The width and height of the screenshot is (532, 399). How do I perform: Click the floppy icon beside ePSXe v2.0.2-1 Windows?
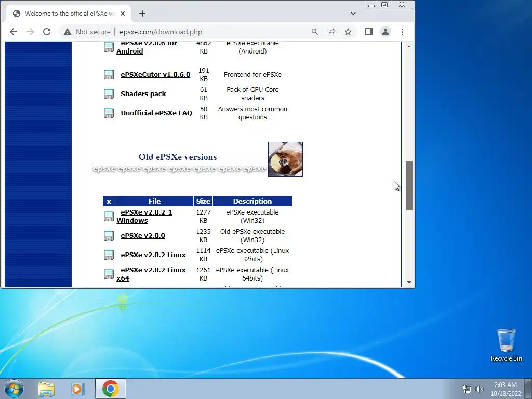(109, 217)
